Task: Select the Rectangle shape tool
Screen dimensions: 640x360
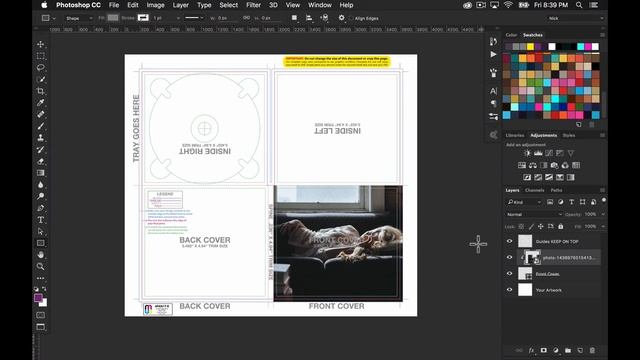Action: click(40, 243)
